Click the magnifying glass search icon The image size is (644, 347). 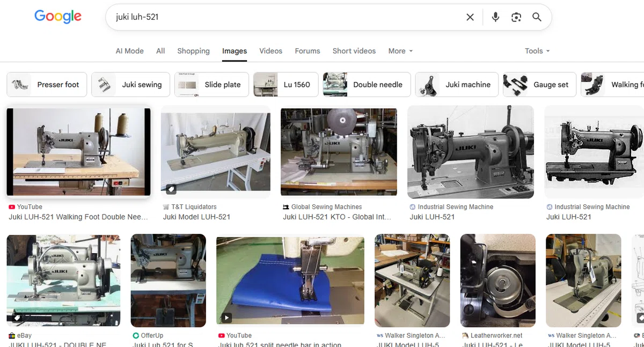[537, 17]
